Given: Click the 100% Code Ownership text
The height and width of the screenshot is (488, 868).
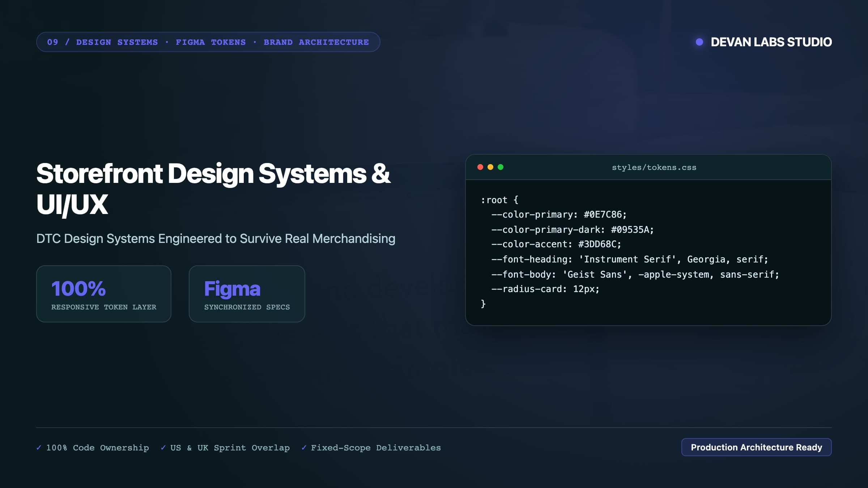Looking at the screenshot, I should (x=98, y=448).
